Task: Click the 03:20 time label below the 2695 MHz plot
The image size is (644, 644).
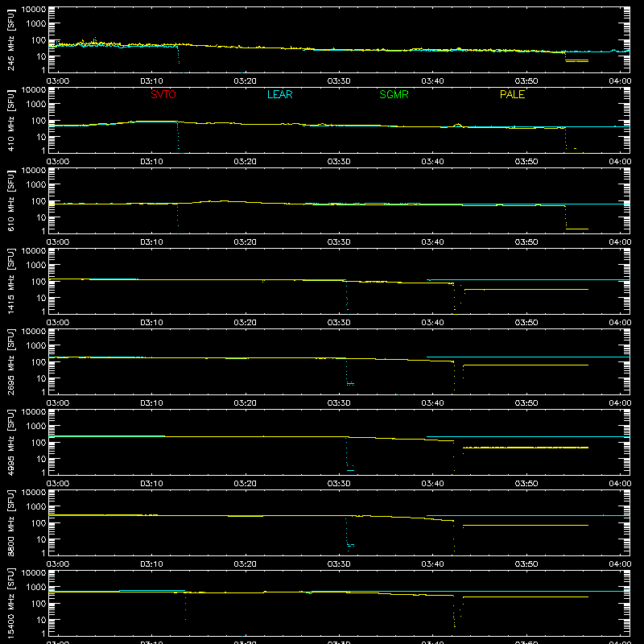Action: coord(246,403)
